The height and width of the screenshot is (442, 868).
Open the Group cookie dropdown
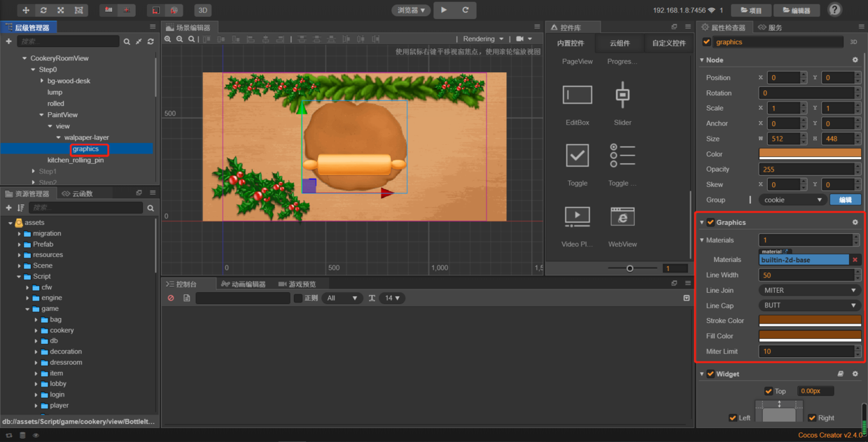pyautogui.click(x=792, y=200)
